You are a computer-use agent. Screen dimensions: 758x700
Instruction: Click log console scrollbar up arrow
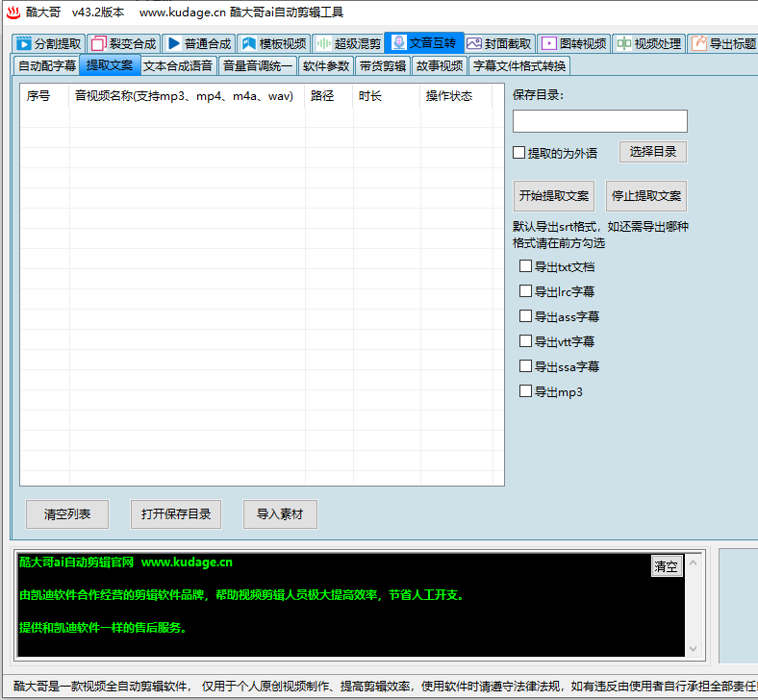click(694, 562)
